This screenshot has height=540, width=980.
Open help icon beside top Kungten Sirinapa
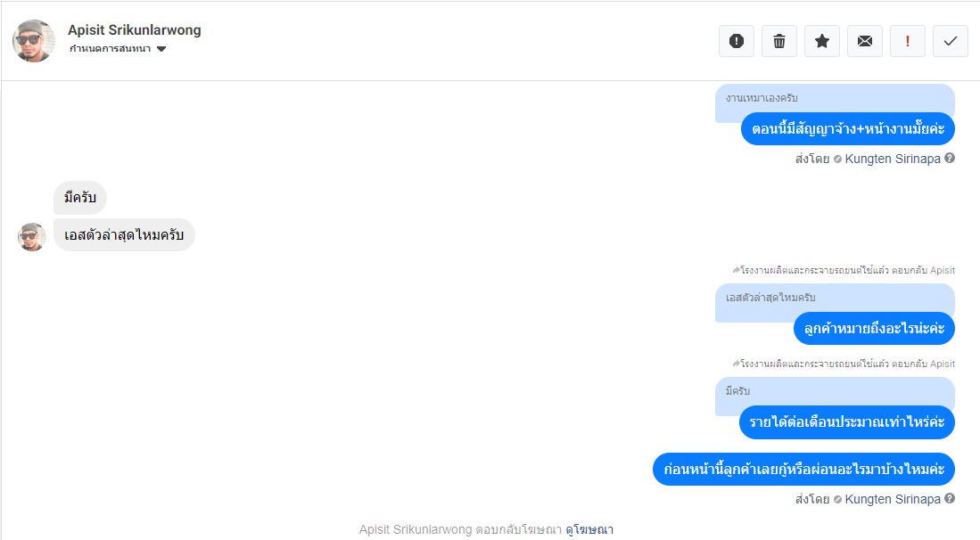(950, 158)
